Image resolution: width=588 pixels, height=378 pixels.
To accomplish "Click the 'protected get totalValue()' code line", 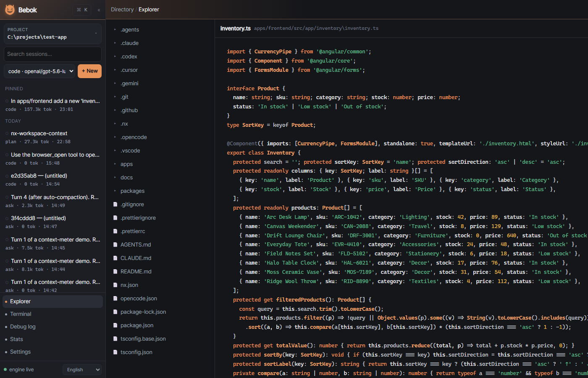I will (x=404, y=346).
